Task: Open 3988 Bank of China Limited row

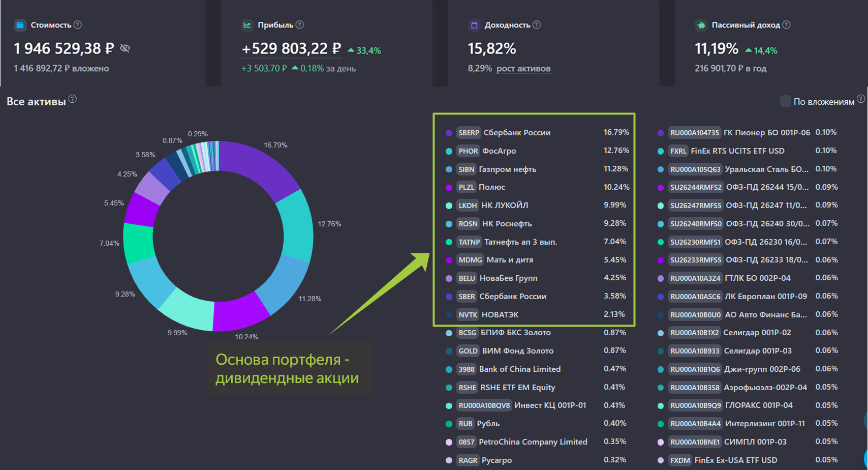Action: click(x=537, y=369)
